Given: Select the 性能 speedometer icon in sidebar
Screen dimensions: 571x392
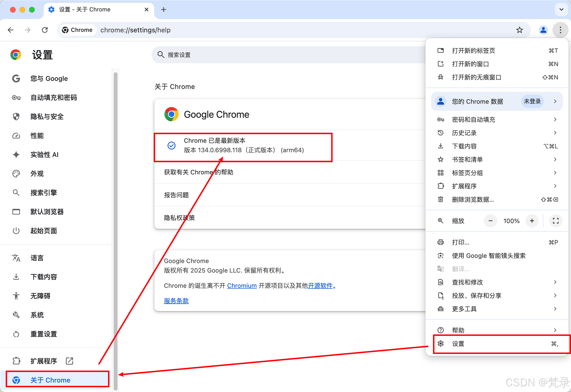Looking at the screenshot, I should click(16, 136).
